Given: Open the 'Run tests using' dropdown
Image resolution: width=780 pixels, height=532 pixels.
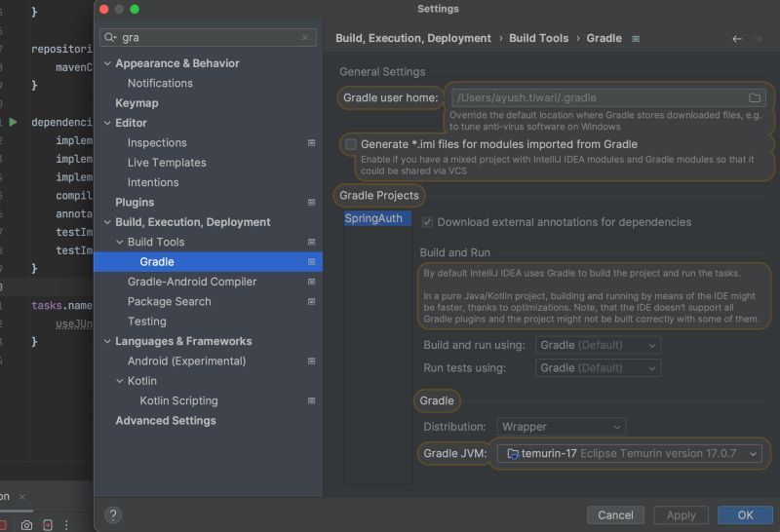Looking at the screenshot, I should tap(598, 368).
